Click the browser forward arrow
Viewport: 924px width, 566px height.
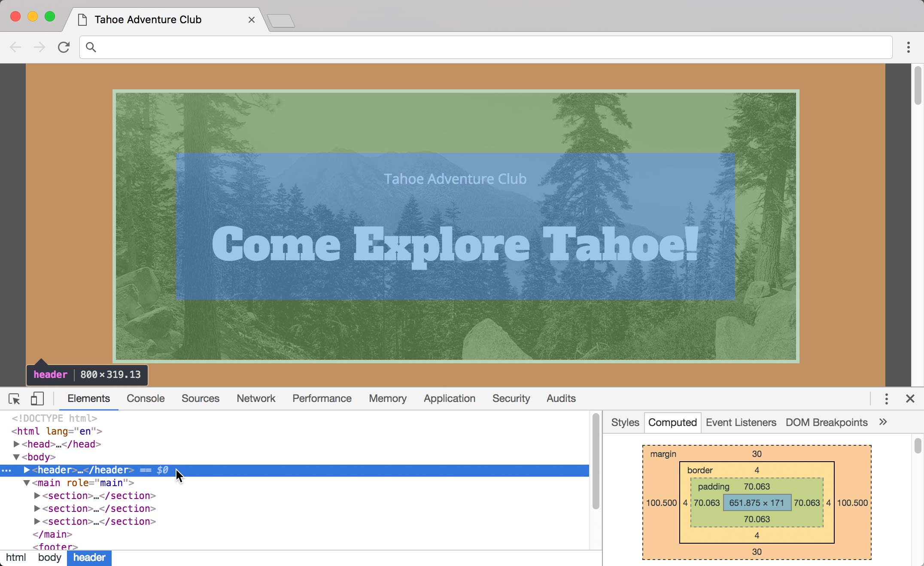tap(40, 47)
